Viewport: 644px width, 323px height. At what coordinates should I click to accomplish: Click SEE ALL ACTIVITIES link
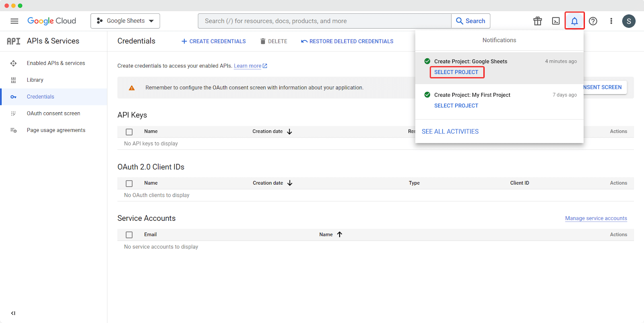coord(450,132)
